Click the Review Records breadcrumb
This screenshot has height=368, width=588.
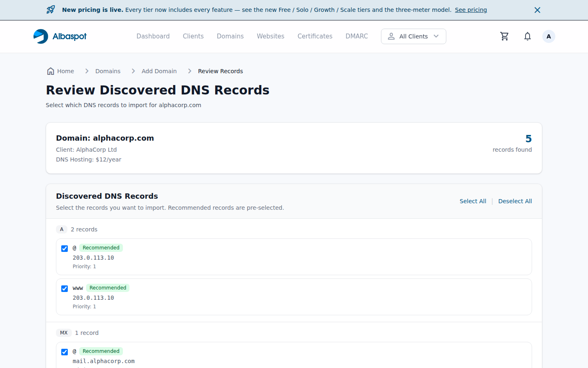(220, 71)
